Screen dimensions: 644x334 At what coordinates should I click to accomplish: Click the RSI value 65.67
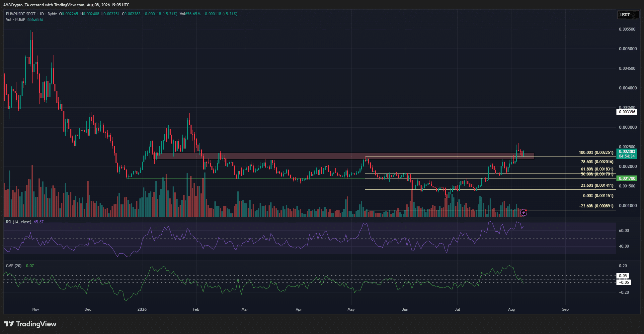(x=39, y=222)
